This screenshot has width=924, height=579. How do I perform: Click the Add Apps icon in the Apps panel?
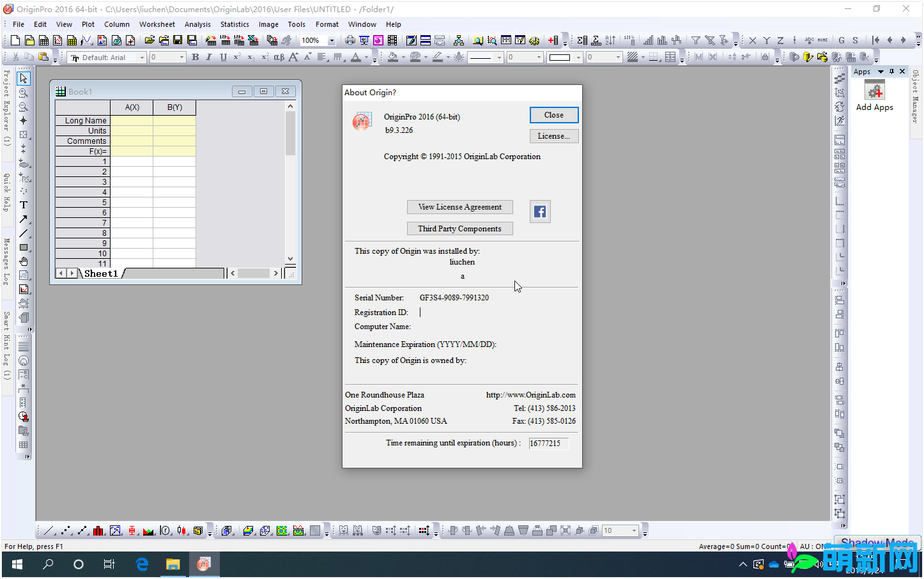(x=875, y=91)
